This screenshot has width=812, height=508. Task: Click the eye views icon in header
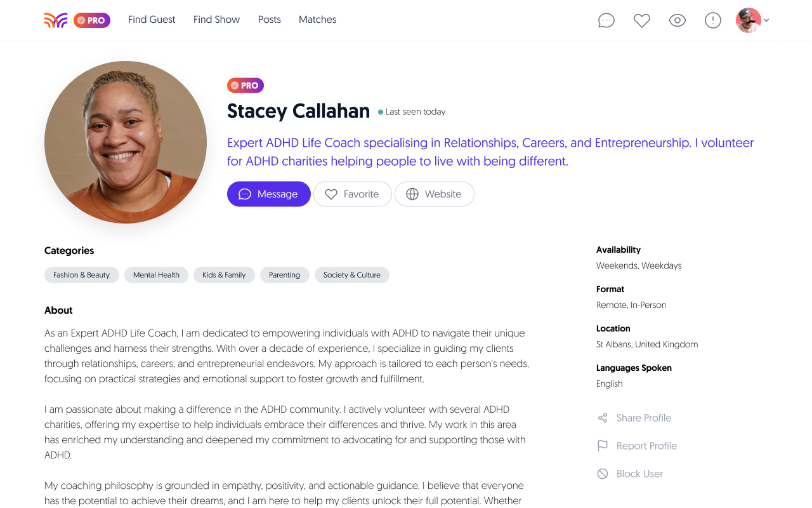pyautogui.click(x=678, y=20)
